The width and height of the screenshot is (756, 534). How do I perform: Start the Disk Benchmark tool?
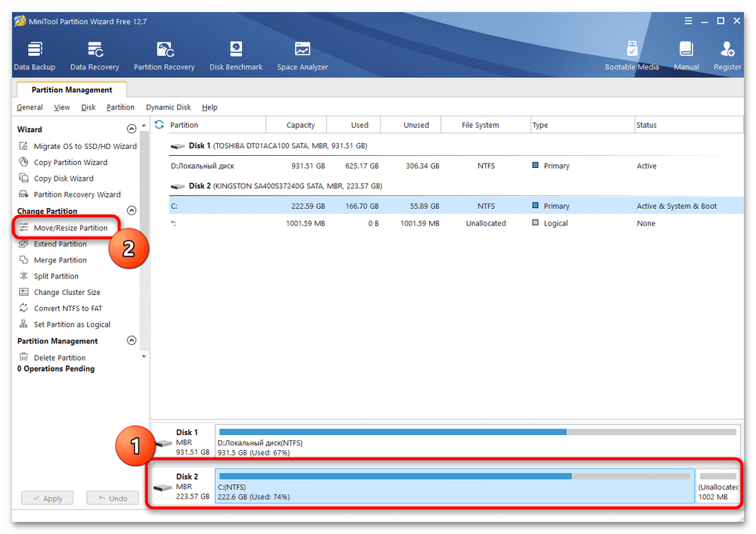pyautogui.click(x=236, y=55)
